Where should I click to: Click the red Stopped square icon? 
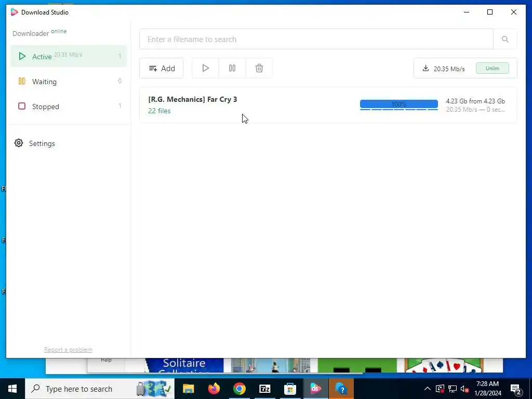pos(22,106)
